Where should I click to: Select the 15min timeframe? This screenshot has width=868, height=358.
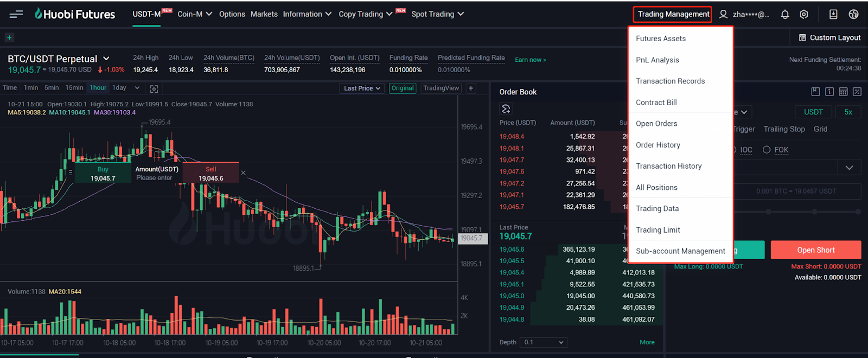(74, 88)
